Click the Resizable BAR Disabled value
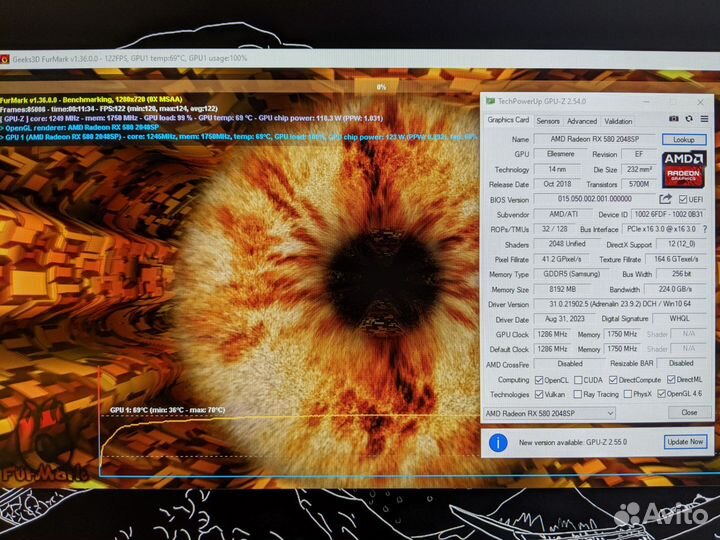 pos(681,363)
